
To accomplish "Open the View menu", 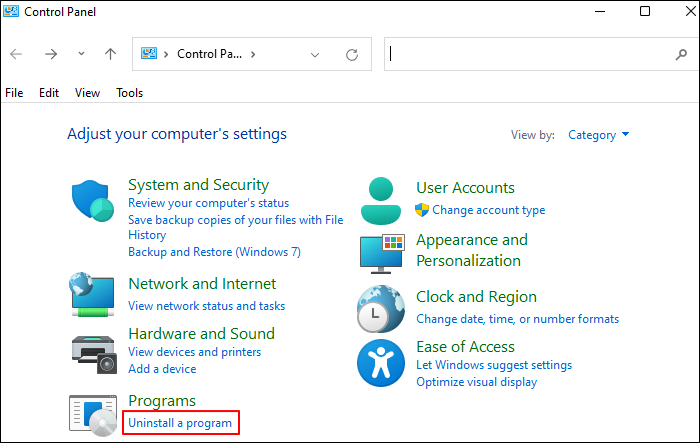I will tap(87, 93).
